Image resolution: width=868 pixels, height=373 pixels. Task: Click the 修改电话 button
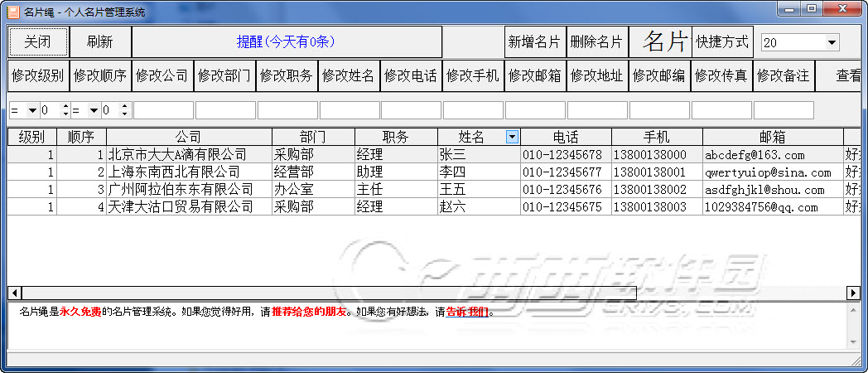pos(411,76)
